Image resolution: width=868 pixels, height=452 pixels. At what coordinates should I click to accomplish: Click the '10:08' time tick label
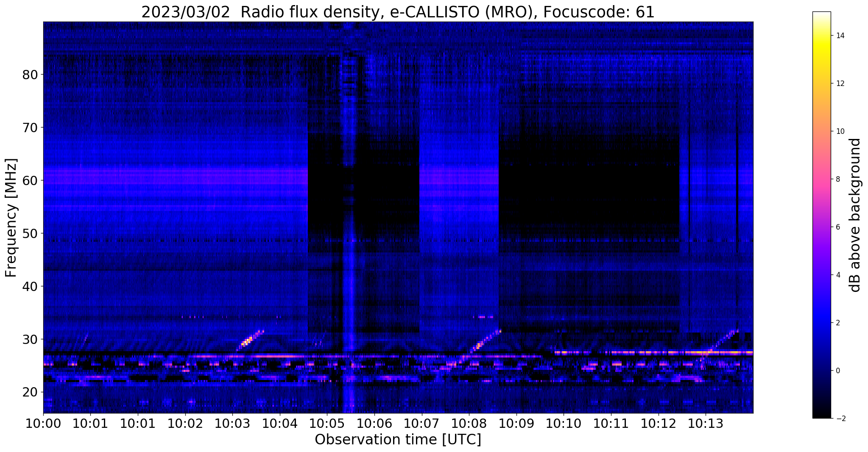469,424
